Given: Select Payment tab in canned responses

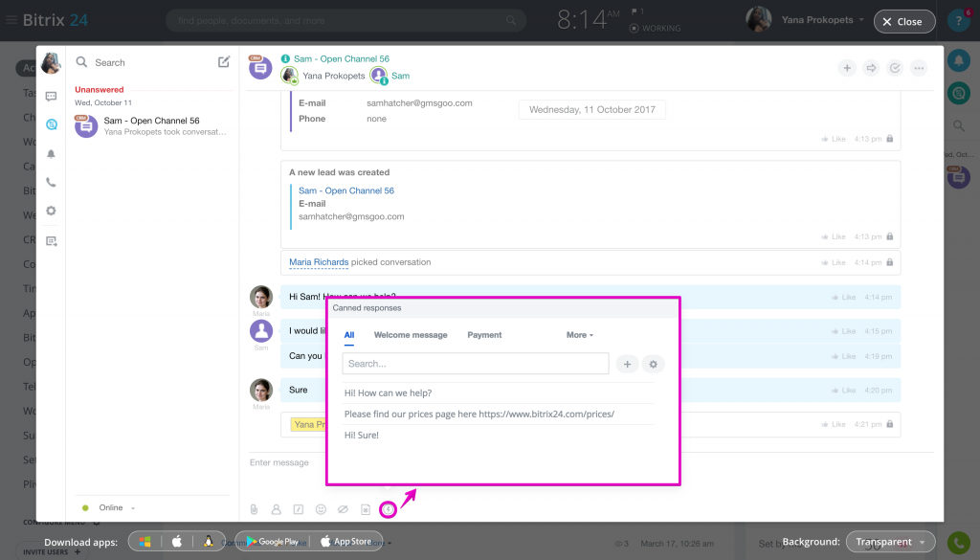Looking at the screenshot, I should [484, 335].
